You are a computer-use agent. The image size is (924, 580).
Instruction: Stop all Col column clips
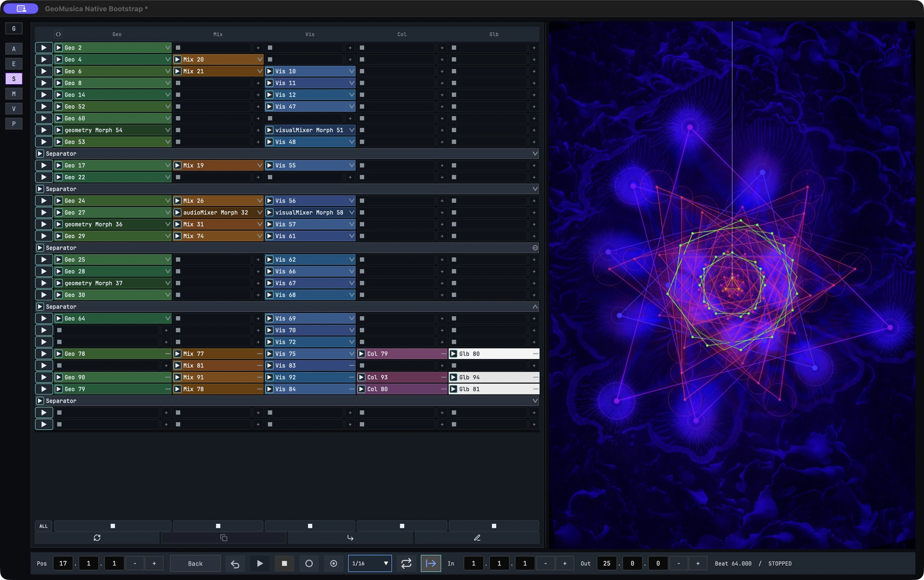(402, 526)
